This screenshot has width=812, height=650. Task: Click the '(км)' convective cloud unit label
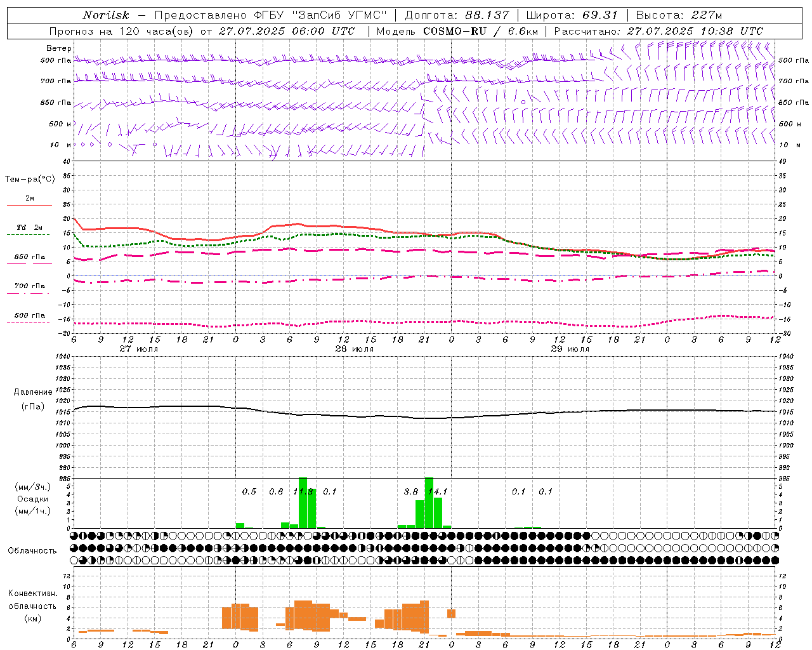pyautogui.click(x=33, y=618)
